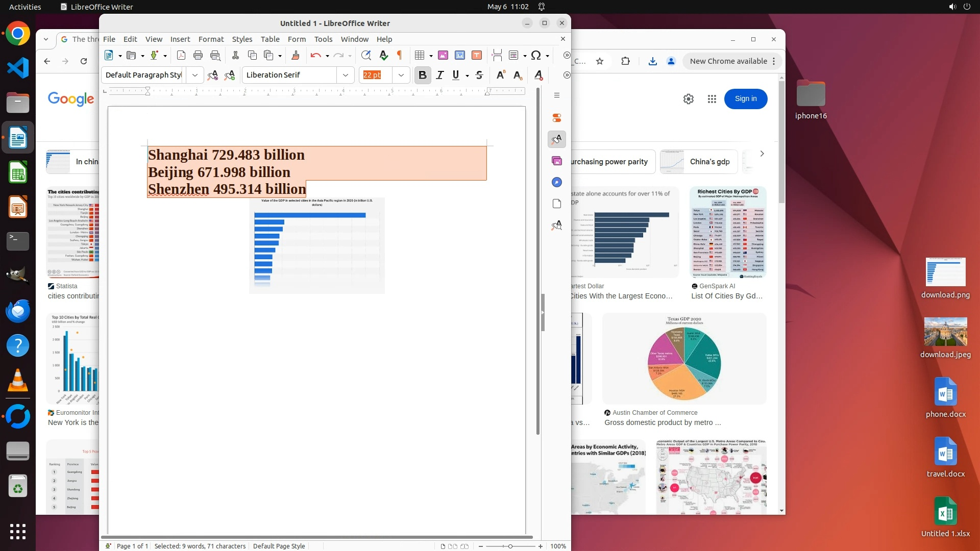Open the font size dropdown list
The image size is (980, 551).
pos(401,75)
